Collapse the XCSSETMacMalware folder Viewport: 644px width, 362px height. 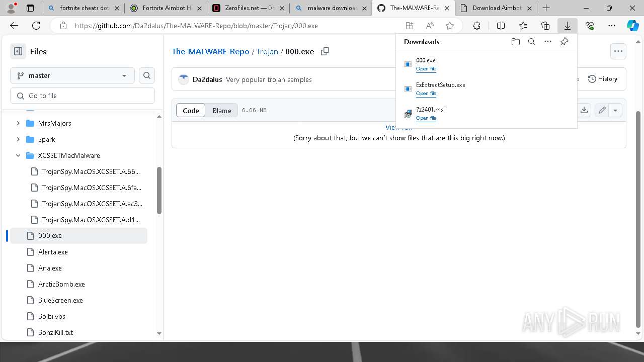(x=18, y=155)
